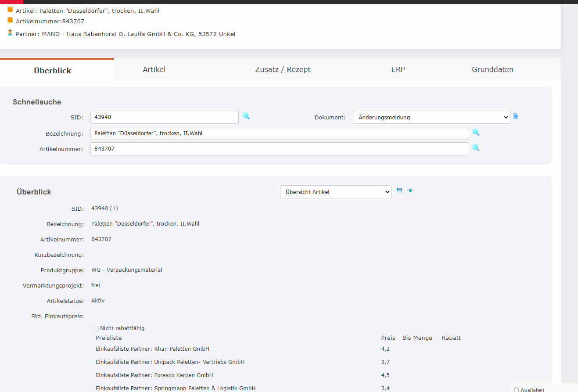Focus the Artikelnummer input containing 843707
Viewport: 578px width, 392px height.
click(x=279, y=149)
